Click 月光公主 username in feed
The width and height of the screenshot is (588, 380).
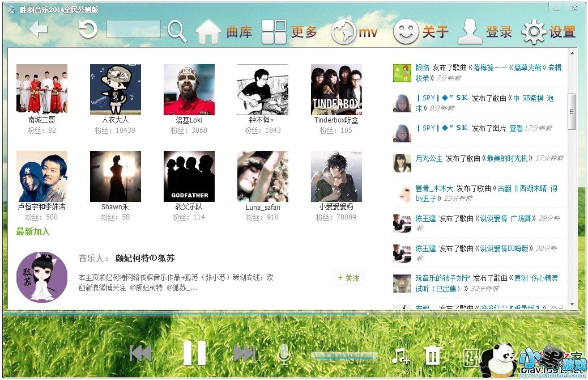pos(429,158)
